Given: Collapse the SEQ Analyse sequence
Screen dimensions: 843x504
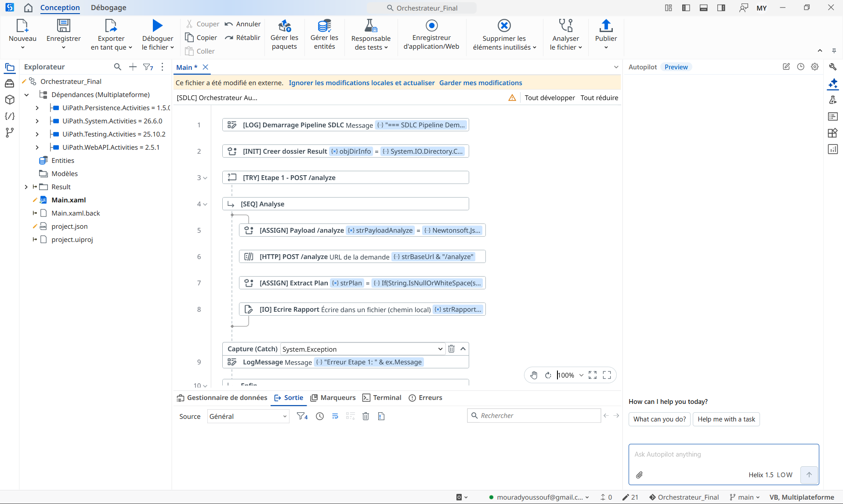Looking at the screenshot, I should click(x=205, y=204).
